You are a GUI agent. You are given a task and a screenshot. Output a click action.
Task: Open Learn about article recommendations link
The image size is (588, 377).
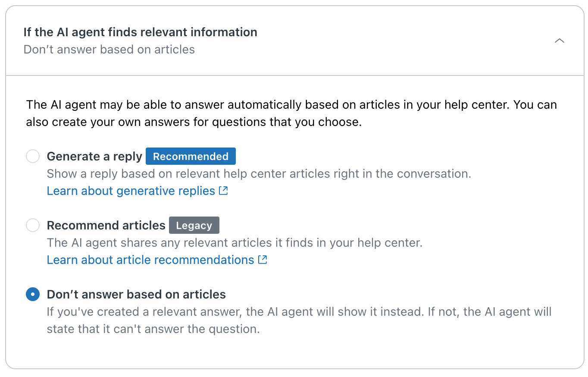point(150,260)
